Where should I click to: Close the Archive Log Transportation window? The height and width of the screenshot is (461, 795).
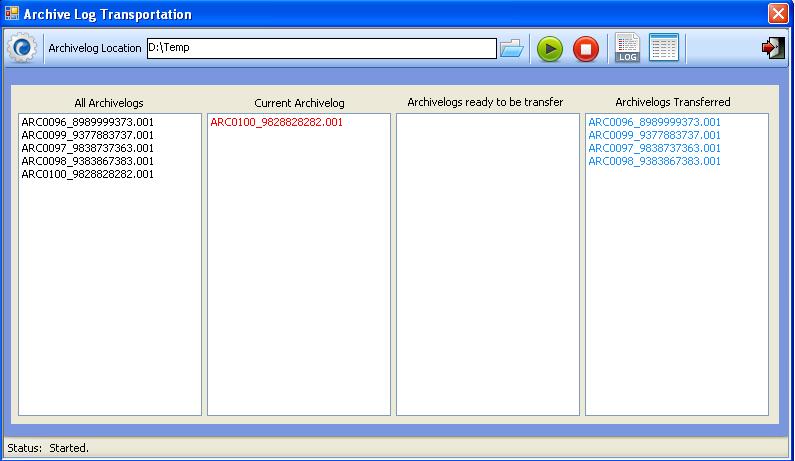(x=778, y=14)
